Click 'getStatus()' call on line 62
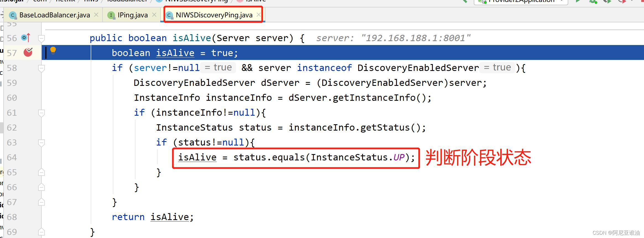Viewport: 644px width, 238px height. coord(390,128)
